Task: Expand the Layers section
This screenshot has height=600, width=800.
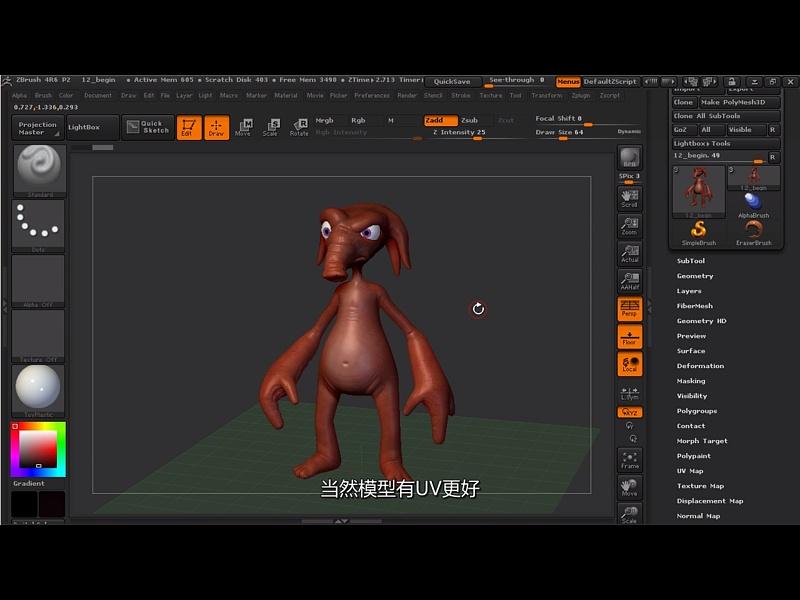Action: tap(689, 291)
